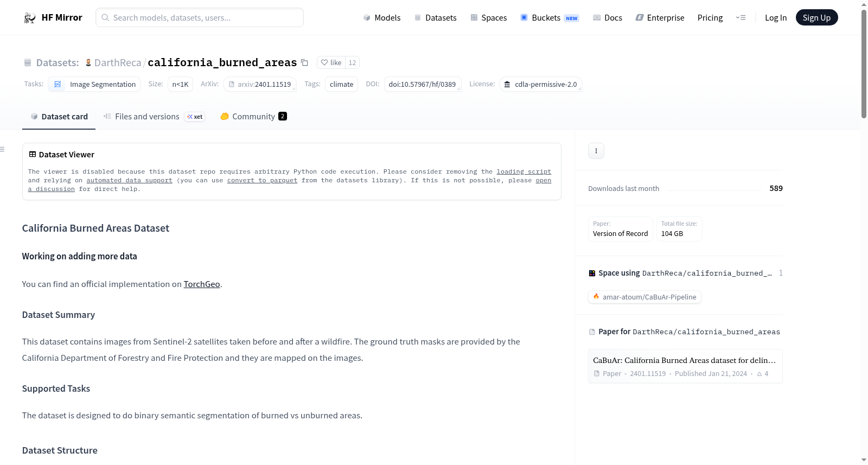Viewport: 868px width, 465px height.
Task: Click the Dataset Viewer table icon
Action: pyautogui.click(x=33, y=155)
